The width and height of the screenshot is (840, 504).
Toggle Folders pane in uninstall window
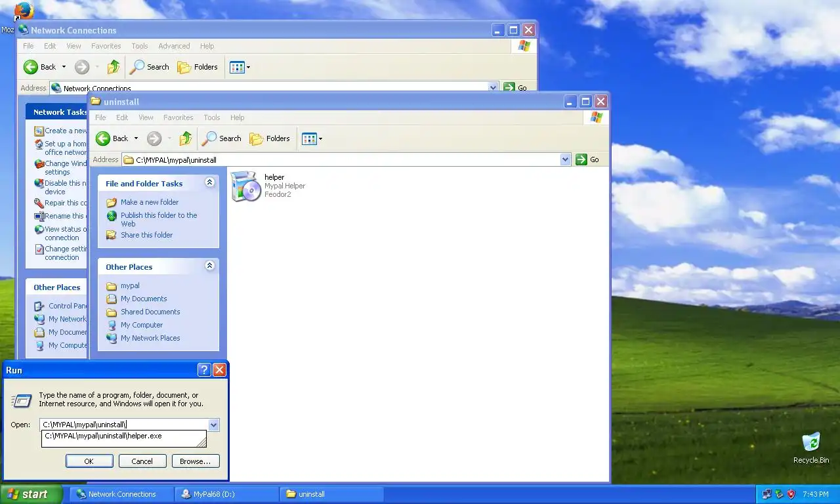270,138
